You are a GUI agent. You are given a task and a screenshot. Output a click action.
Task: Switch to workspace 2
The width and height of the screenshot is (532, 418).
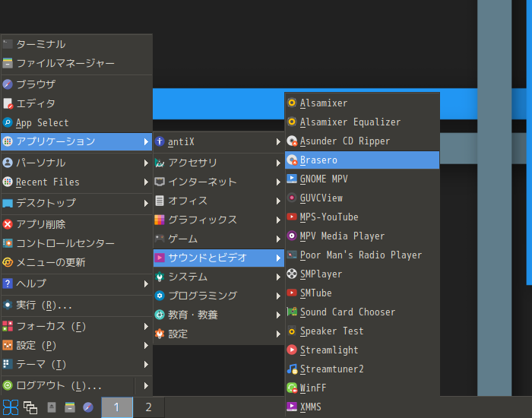tap(148, 407)
